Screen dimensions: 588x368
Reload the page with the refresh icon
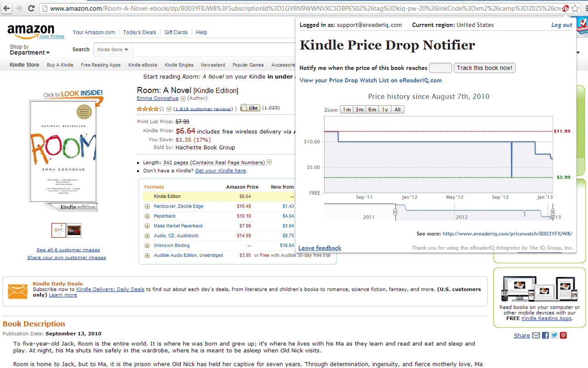(31, 8)
